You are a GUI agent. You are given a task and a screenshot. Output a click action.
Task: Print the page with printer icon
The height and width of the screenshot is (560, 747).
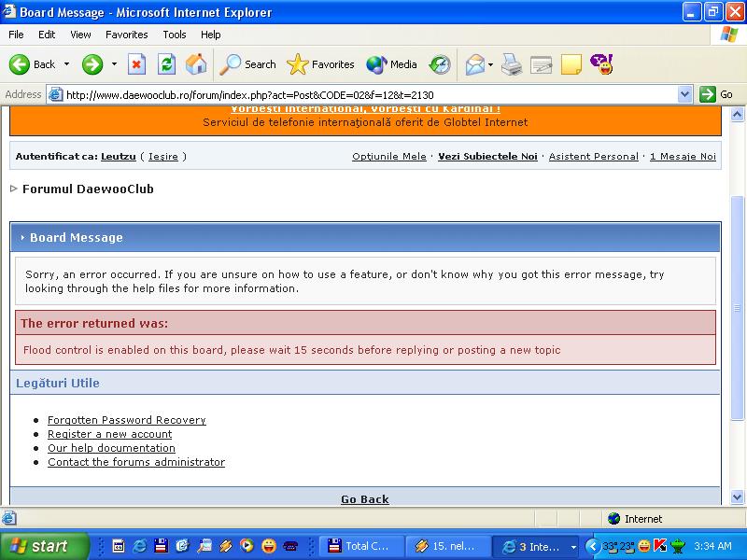click(512, 64)
